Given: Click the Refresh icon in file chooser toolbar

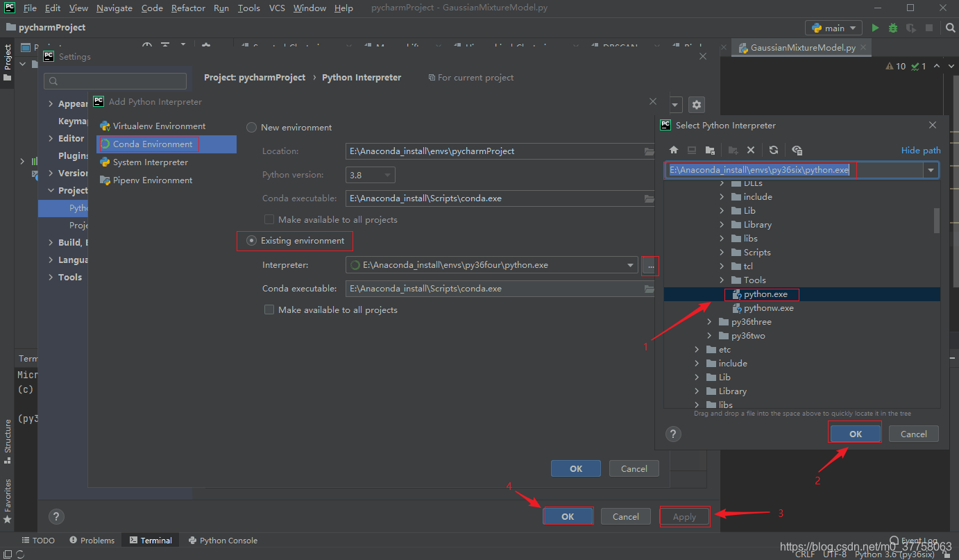Looking at the screenshot, I should (774, 150).
